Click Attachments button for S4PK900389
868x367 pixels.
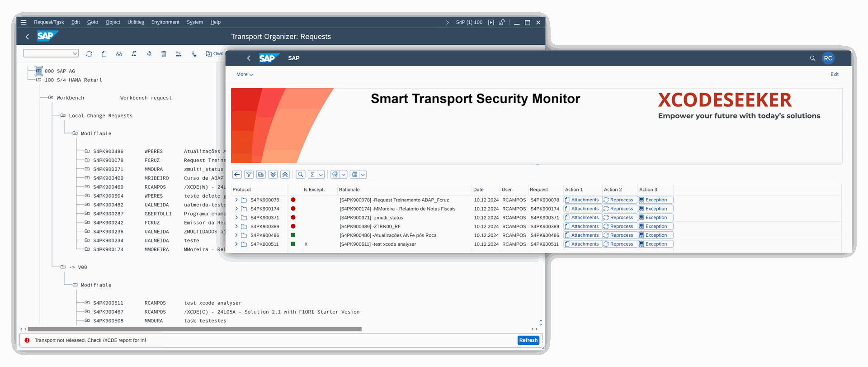(x=582, y=226)
